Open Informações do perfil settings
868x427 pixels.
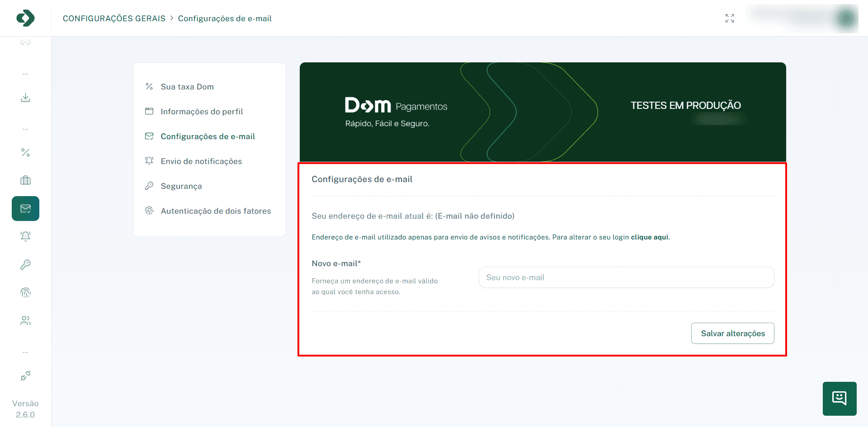202,111
